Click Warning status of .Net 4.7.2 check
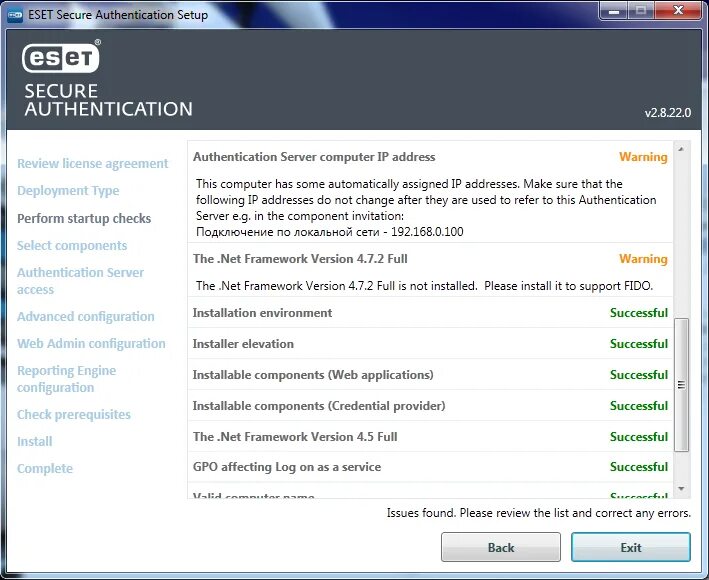Image resolution: width=709 pixels, height=580 pixels. 643,259
